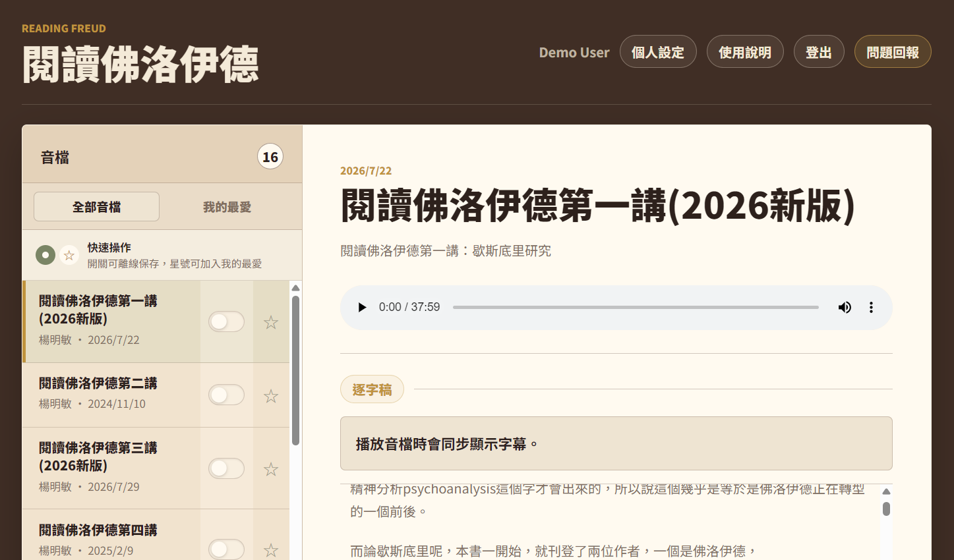Favorite 閱讀佛洛伊德第一講 with star icon
The height and width of the screenshot is (560, 954).
point(271,322)
